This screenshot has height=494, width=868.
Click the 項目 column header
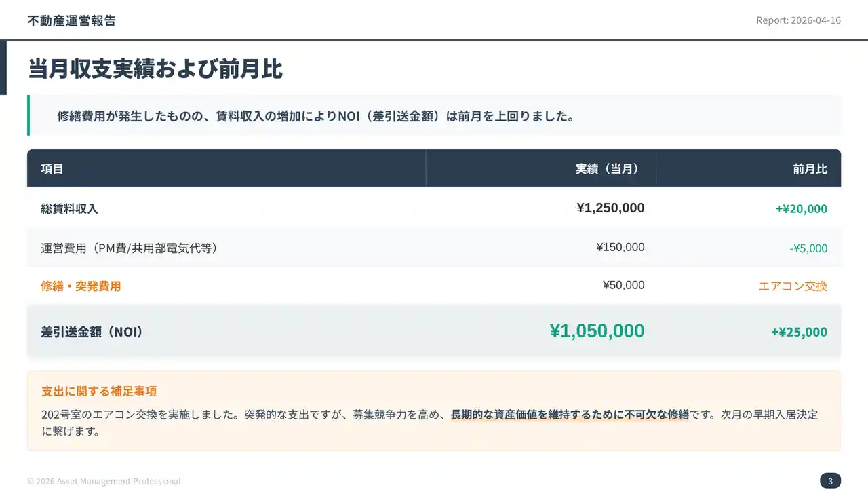[52, 169]
